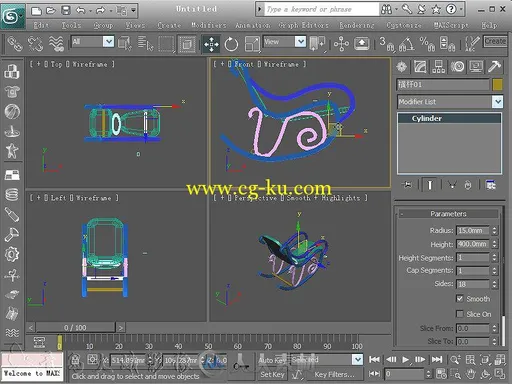Image resolution: width=512 pixels, height=384 pixels.
Task: Click Maximize Viewport Toggle icon
Action: [x=500, y=374]
